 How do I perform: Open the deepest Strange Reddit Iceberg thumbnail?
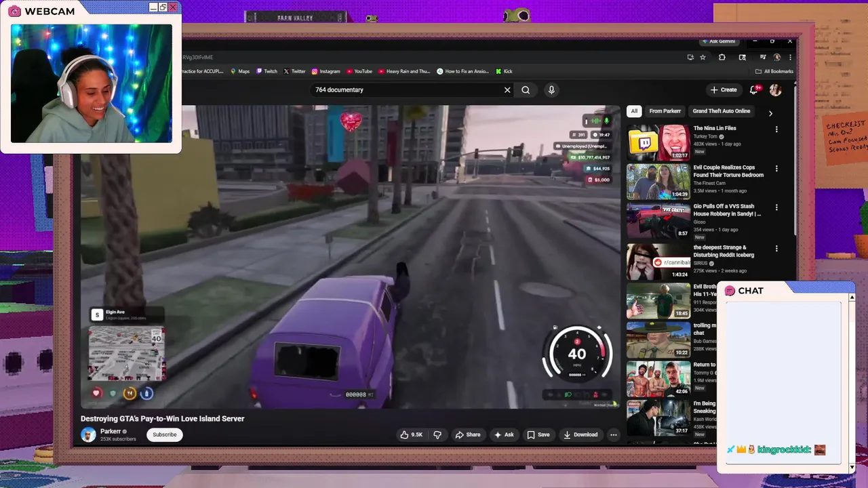pyautogui.click(x=658, y=262)
